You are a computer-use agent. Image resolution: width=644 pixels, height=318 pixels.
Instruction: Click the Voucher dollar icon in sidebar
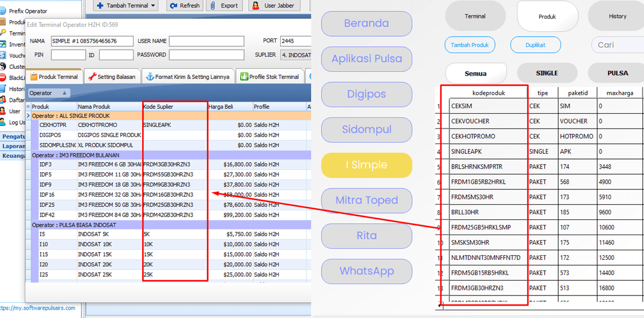click(3, 55)
